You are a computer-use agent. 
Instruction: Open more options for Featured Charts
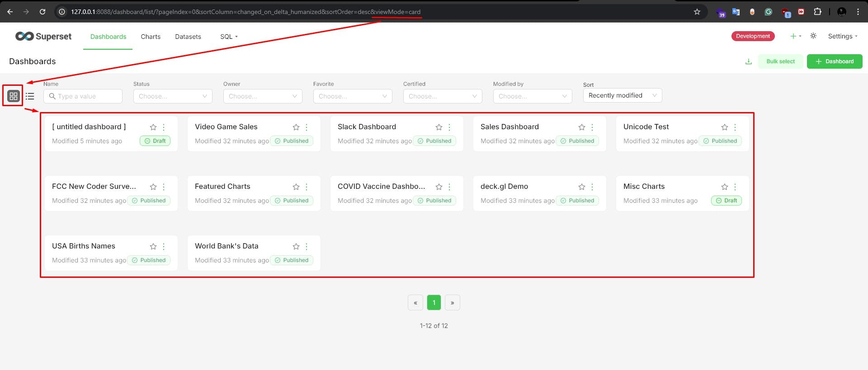pyautogui.click(x=307, y=187)
